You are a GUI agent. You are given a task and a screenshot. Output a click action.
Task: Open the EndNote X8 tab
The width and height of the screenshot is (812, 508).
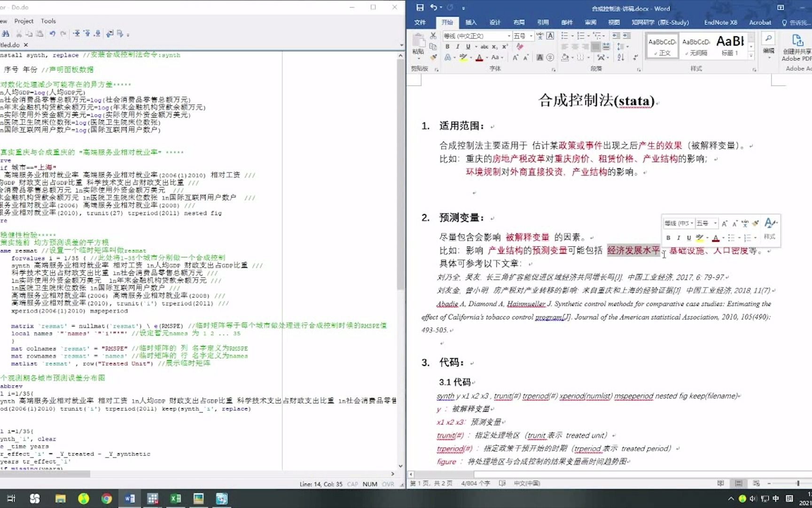point(720,22)
